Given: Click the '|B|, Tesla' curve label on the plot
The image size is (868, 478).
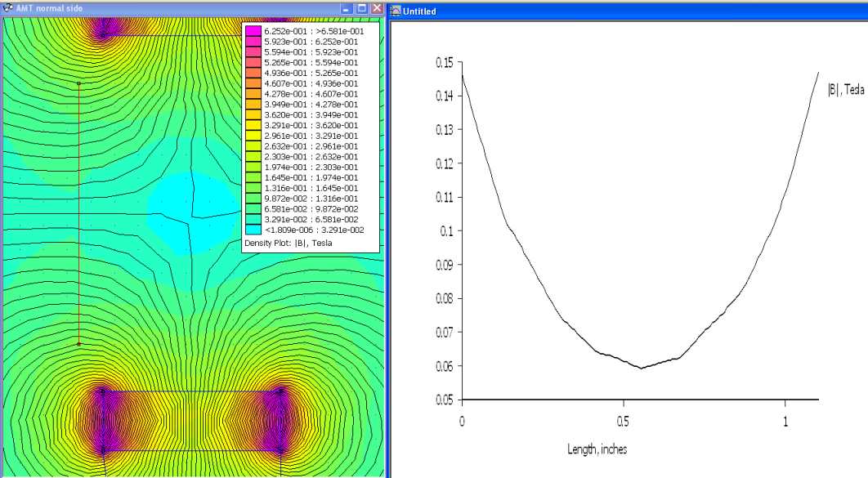Looking at the screenshot, I should click(846, 90).
